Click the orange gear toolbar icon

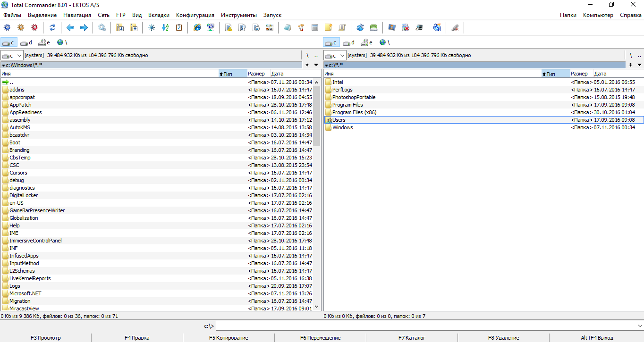(x=21, y=28)
